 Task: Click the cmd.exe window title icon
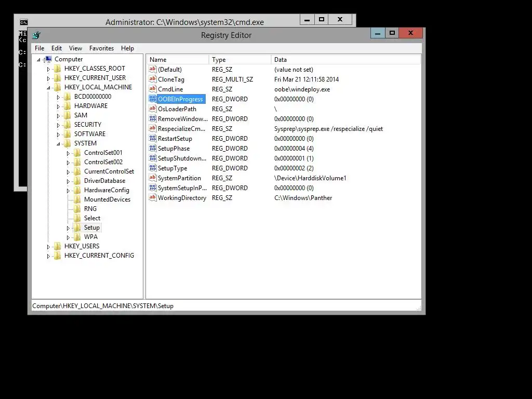23,22
